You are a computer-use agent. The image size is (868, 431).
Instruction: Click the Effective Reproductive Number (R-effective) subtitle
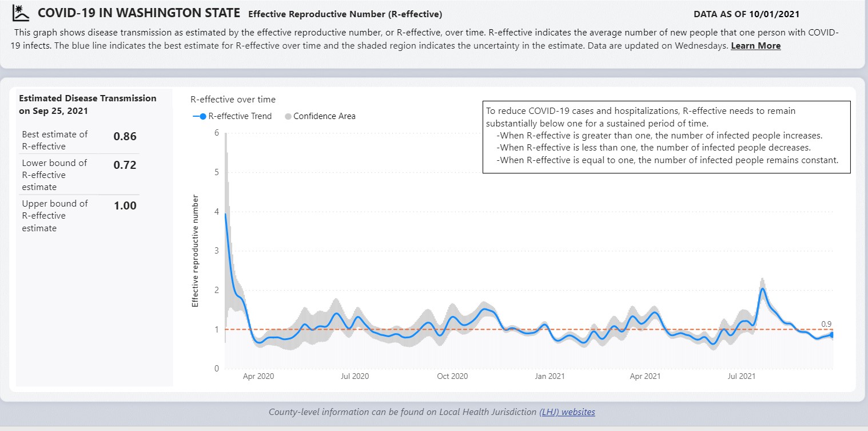point(345,14)
